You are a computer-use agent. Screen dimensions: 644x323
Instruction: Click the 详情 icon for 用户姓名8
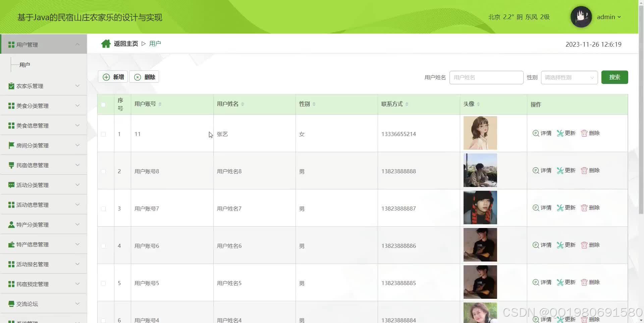(x=536, y=170)
